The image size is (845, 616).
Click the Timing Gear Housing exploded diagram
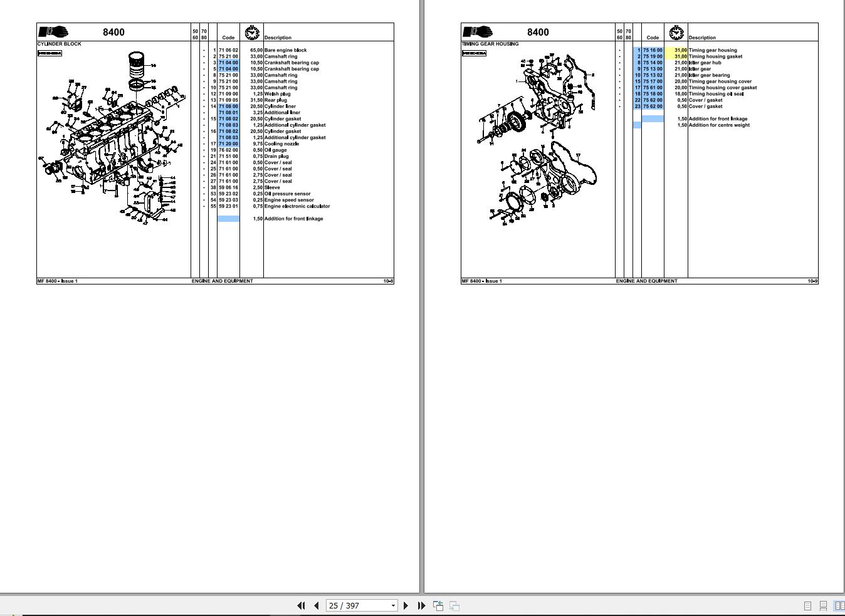[537, 138]
